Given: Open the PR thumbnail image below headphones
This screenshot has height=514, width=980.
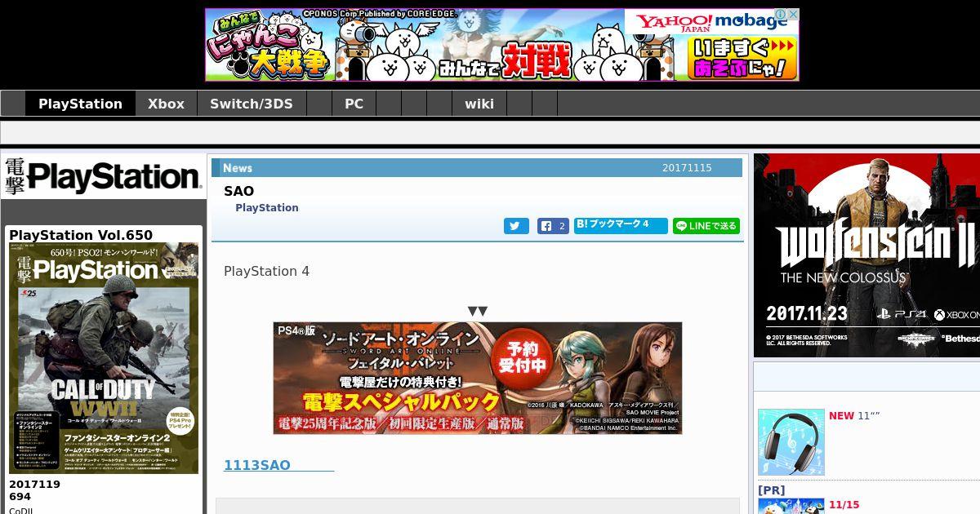Looking at the screenshot, I should pyautogui.click(x=791, y=507).
